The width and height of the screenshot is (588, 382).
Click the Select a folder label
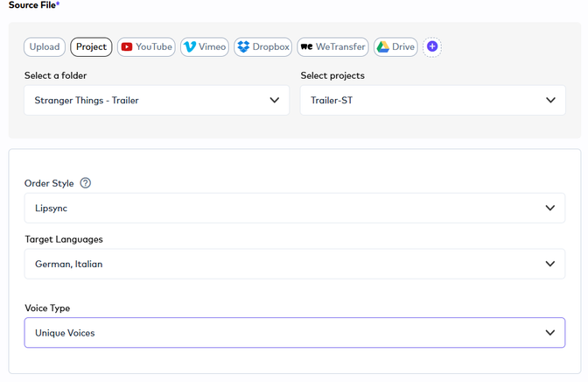coord(55,75)
